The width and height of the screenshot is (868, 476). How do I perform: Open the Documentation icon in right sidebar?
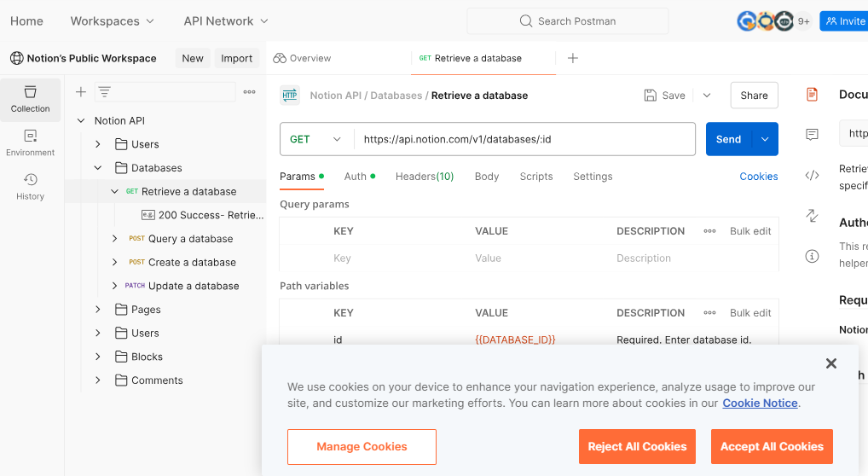coord(812,95)
